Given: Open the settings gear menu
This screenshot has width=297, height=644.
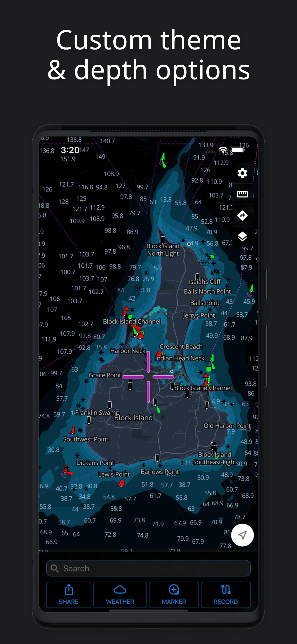Looking at the screenshot, I should pos(242,173).
